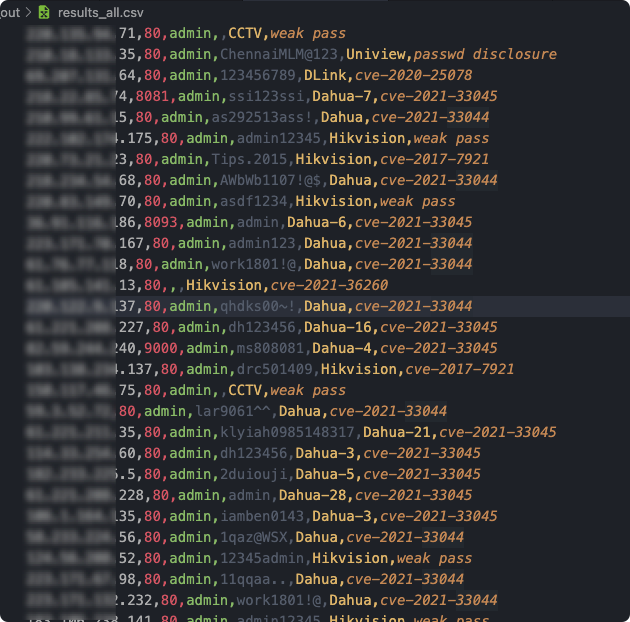This screenshot has height=622, width=630.
Task: Click the CSV file icon in the breadcrumb
Action: coord(44,12)
